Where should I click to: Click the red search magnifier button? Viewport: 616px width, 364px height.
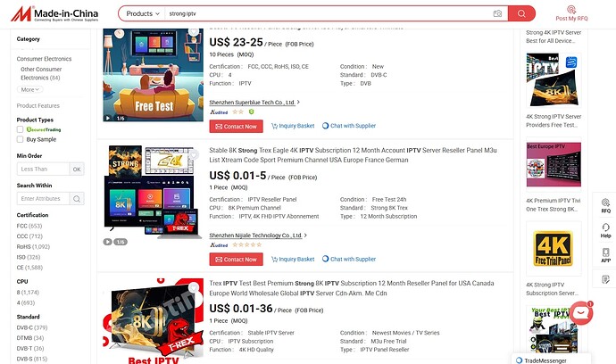point(521,13)
